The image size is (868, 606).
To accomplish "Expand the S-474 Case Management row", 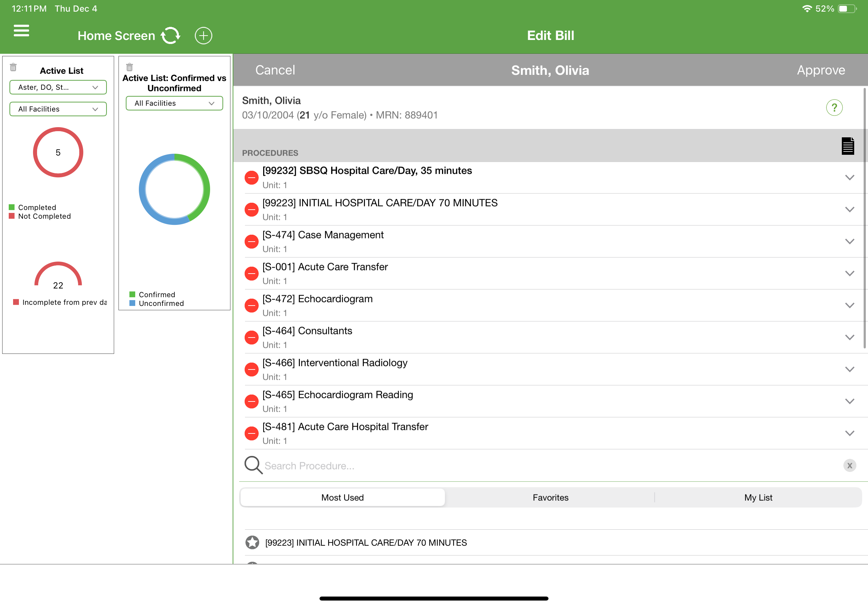I will click(x=849, y=241).
